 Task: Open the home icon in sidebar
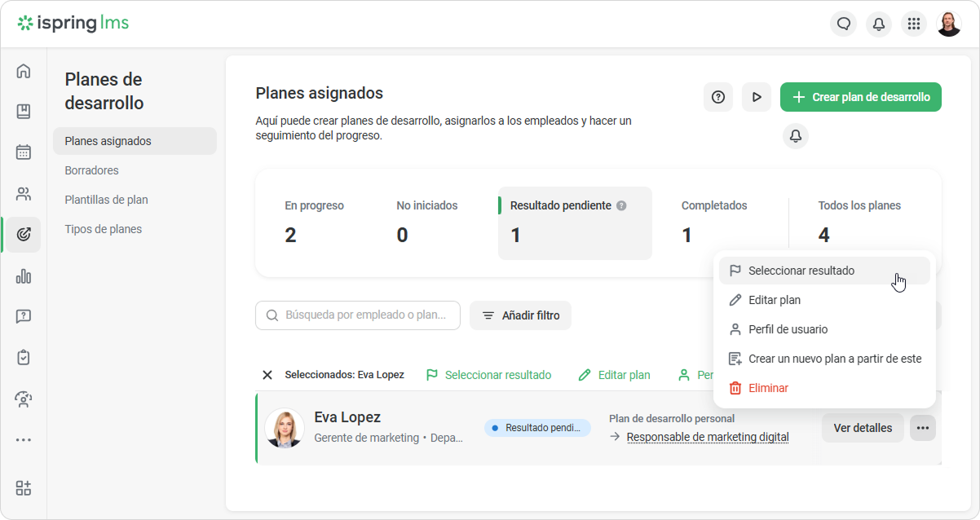pos(24,71)
